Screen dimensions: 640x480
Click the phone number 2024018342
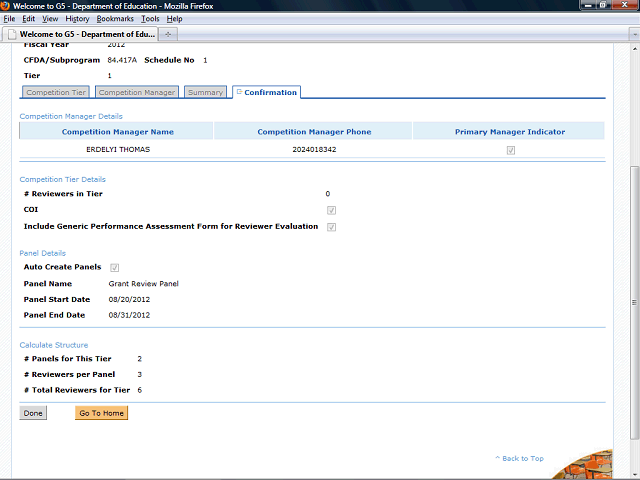pos(314,149)
